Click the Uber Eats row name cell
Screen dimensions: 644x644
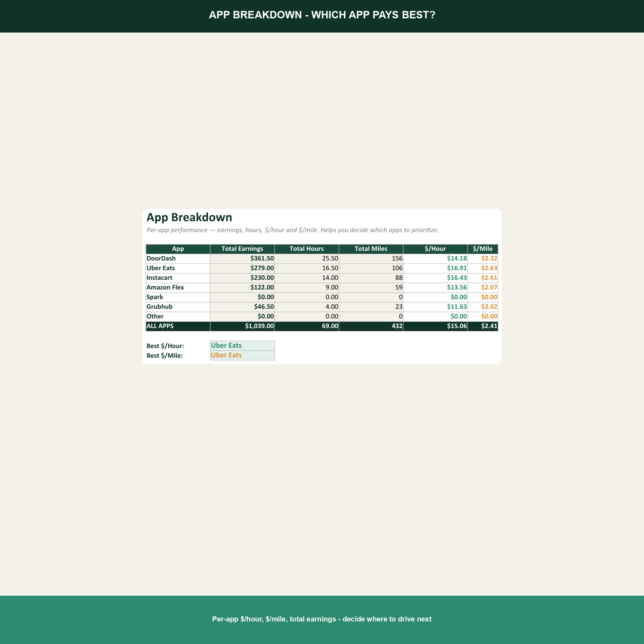coord(178,268)
